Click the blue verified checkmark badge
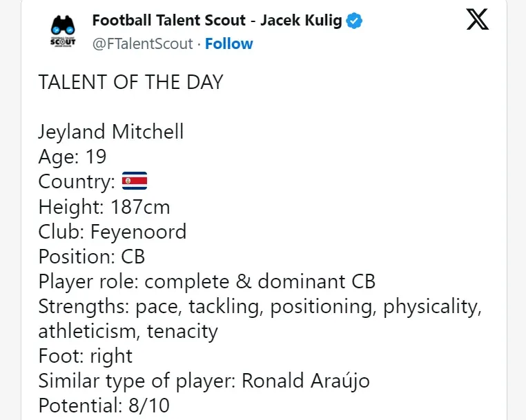 click(x=355, y=21)
